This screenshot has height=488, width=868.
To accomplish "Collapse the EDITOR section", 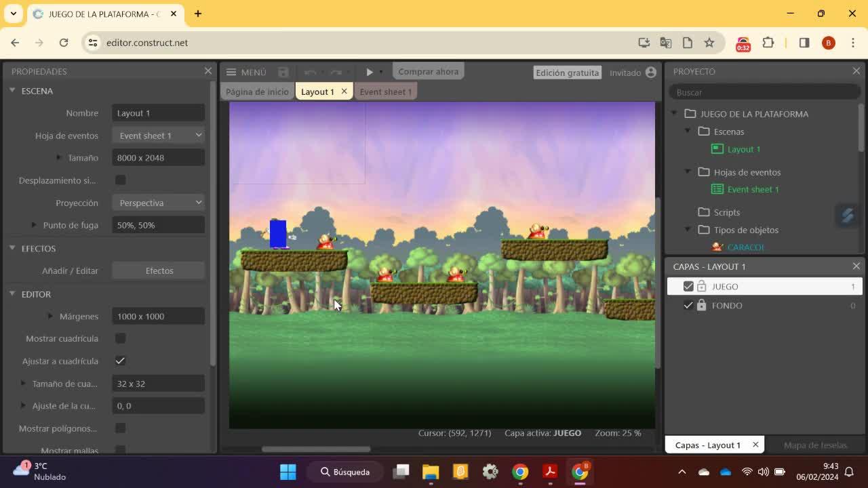I will [x=12, y=293].
